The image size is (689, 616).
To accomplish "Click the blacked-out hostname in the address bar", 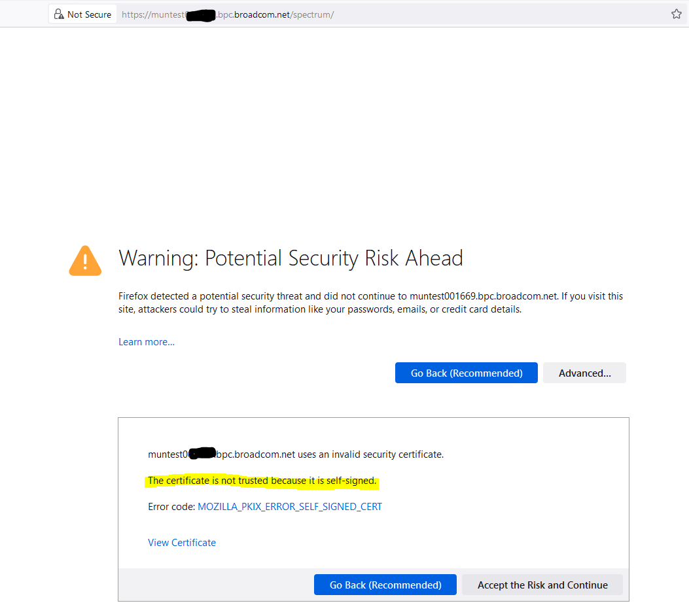I will pos(202,15).
